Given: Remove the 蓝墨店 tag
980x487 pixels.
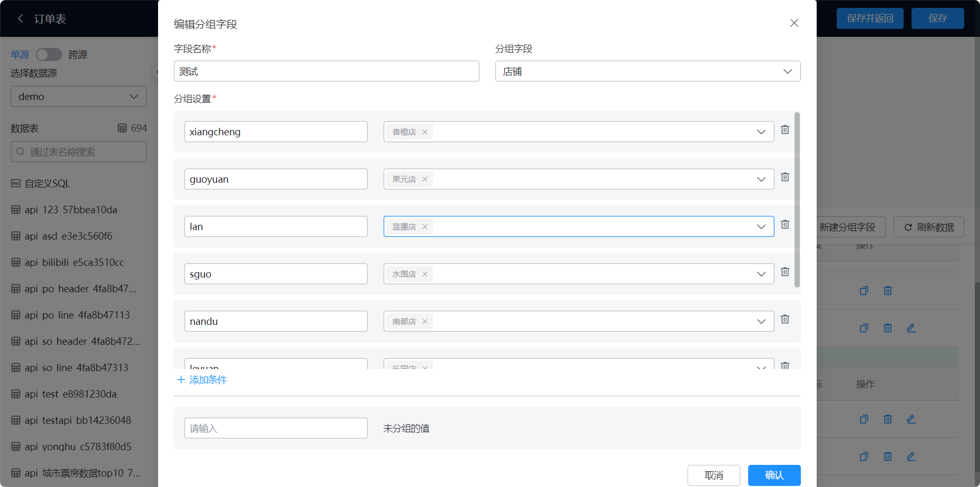Looking at the screenshot, I should pos(425,227).
